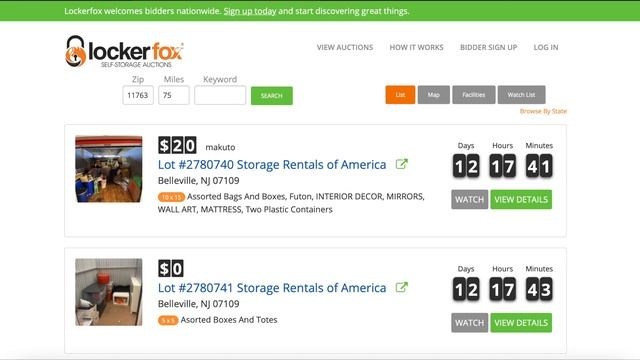Switch to List view tab

(400, 95)
